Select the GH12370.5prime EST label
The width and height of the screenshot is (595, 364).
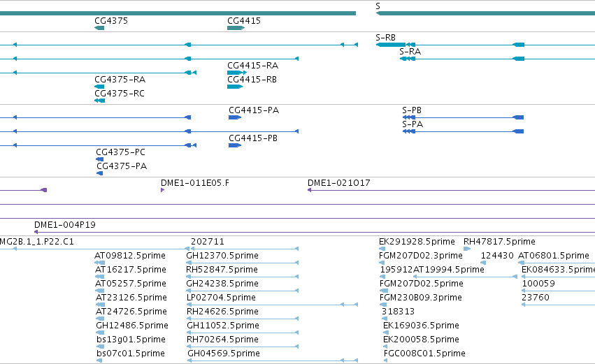(222, 256)
